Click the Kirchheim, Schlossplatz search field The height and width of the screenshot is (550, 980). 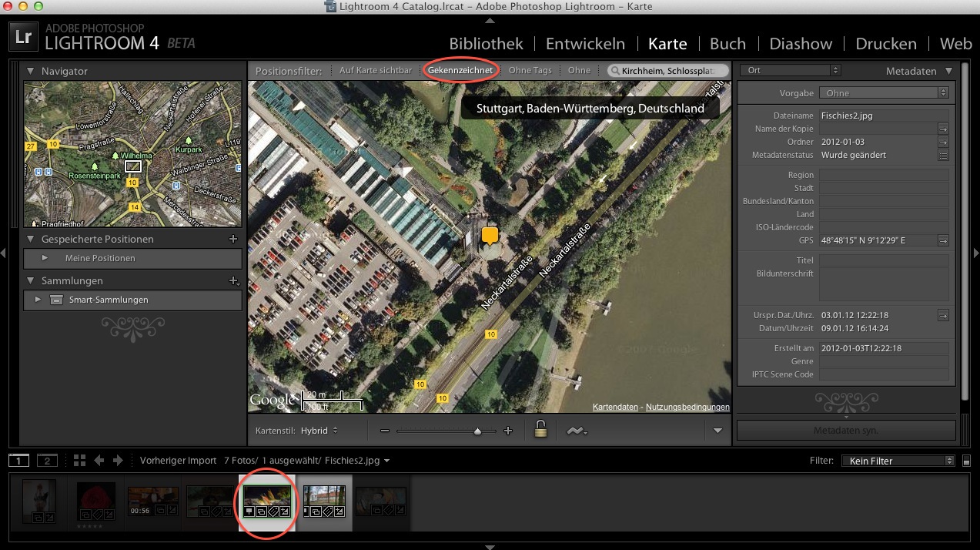667,71
